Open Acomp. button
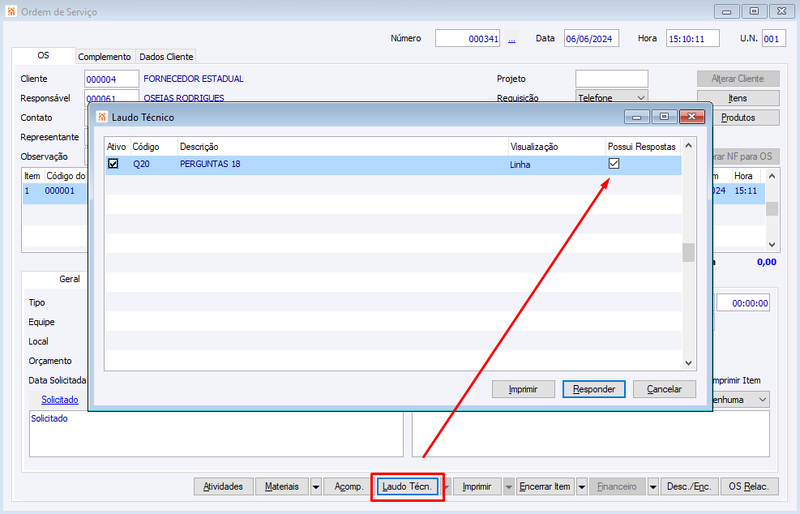 [349, 487]
